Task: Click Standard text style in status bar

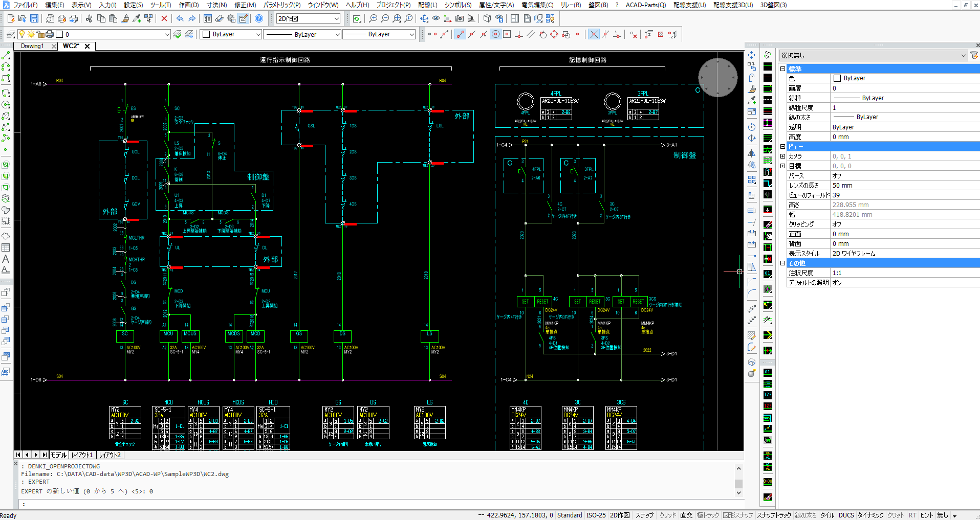Action: click(x=570, y=515)
